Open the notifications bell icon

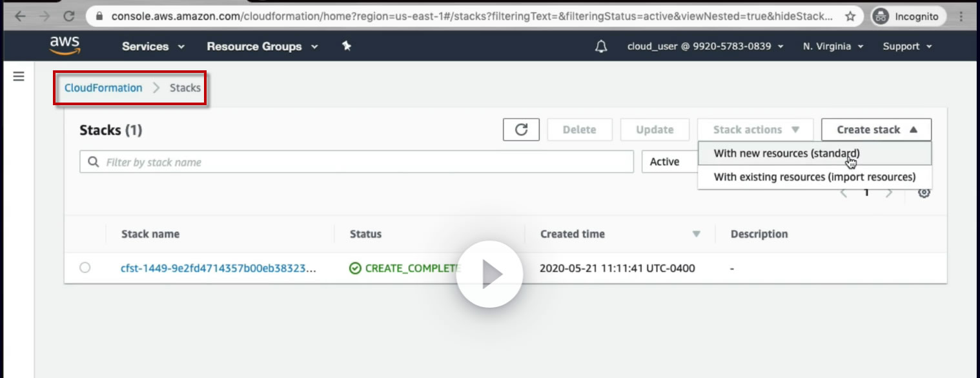(601, 46)
